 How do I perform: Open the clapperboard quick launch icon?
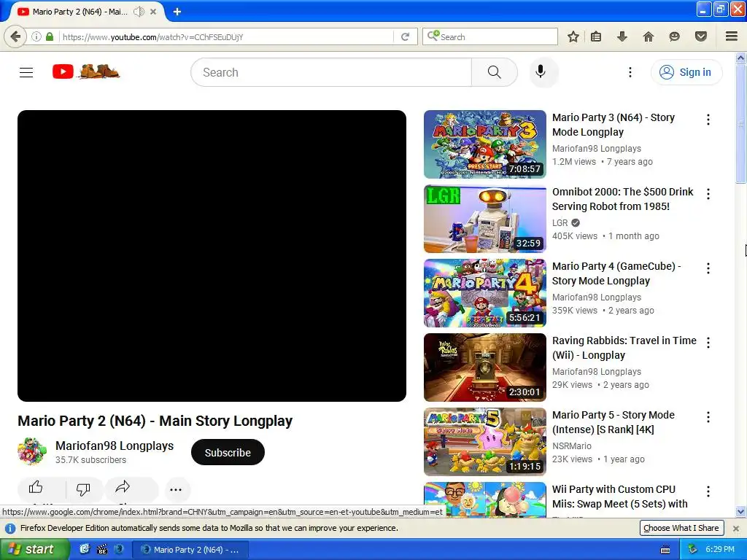102,550
